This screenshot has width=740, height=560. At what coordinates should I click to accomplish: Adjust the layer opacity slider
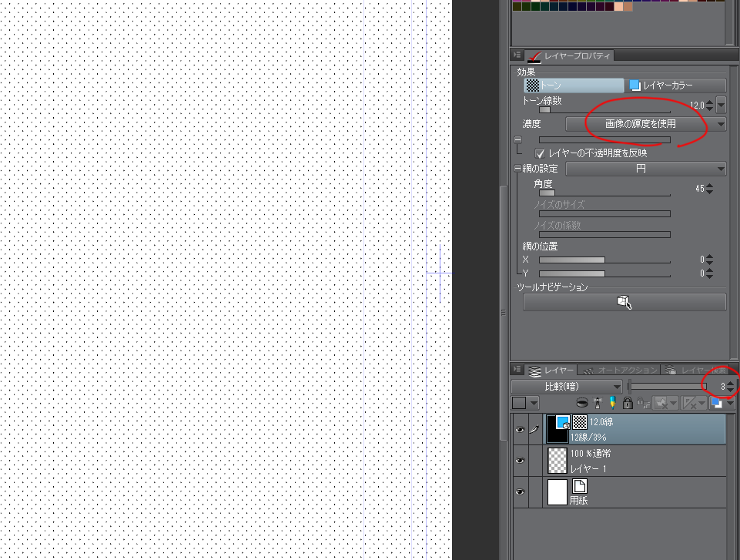pos(667,387)
